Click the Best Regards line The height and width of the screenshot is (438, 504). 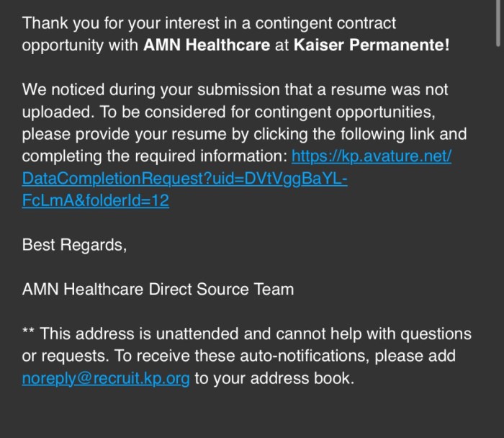pos(74,245)
